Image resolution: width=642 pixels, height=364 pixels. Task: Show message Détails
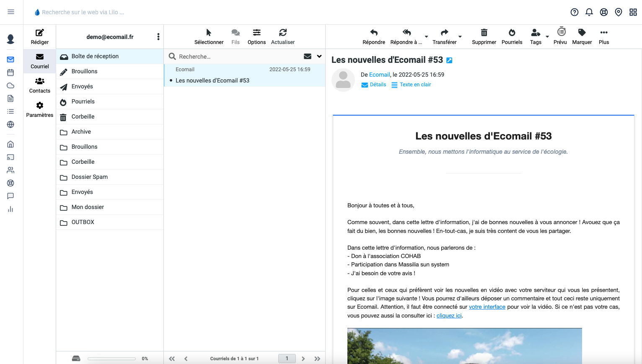tap(374, 85)
